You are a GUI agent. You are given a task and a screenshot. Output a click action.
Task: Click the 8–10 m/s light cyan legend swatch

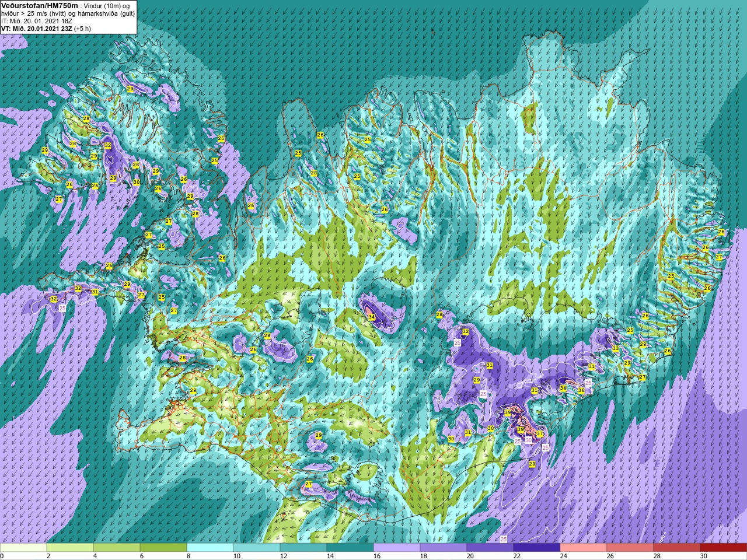pos(210,548)
